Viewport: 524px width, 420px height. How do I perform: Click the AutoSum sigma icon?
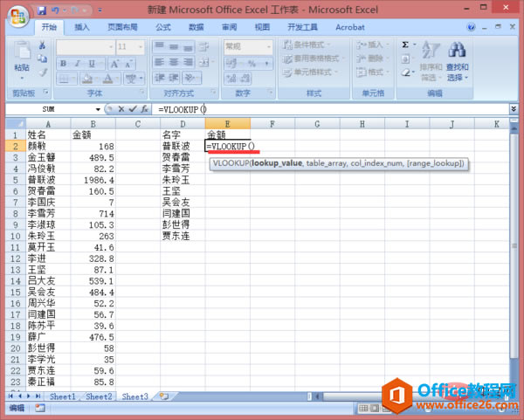[x=405, y=45]
